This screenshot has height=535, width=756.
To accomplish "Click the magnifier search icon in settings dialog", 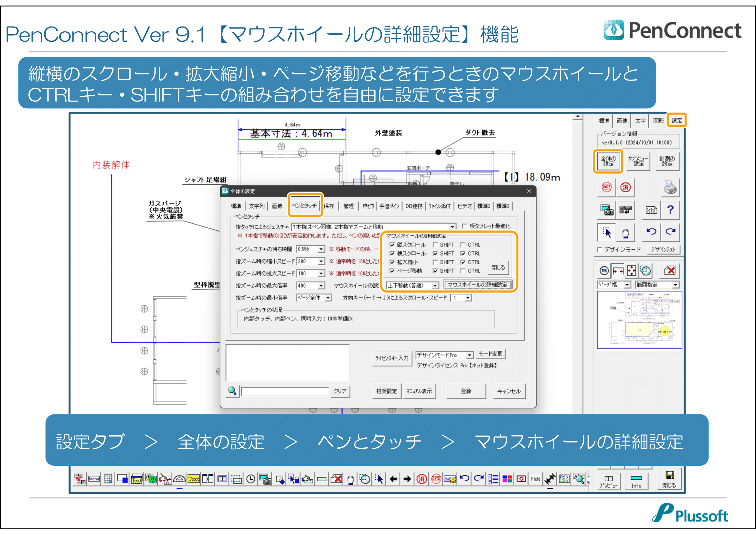I will tap(232, 391).
